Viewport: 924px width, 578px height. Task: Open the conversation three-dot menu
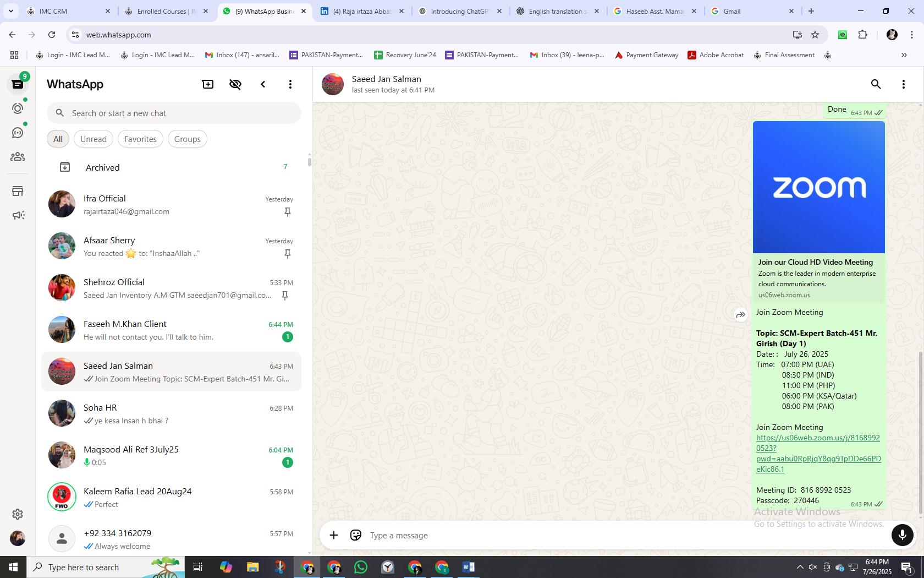click(x=904, y=84)
